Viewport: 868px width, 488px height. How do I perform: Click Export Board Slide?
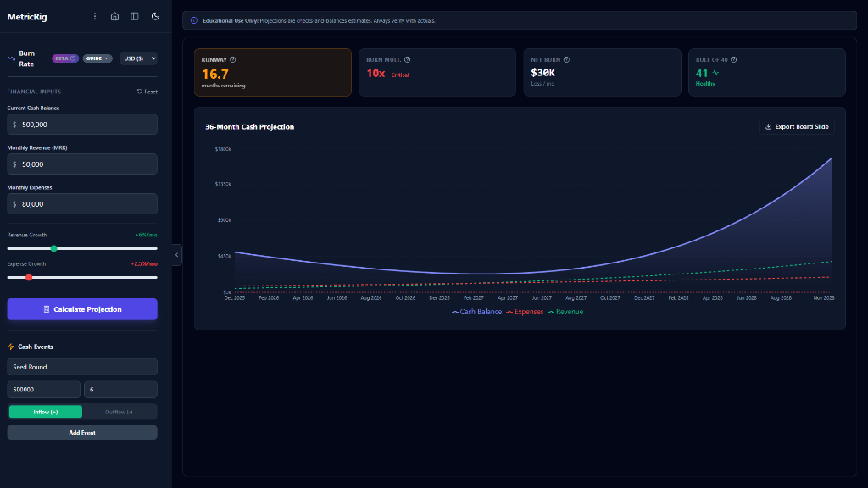click(x=796, y=125)
